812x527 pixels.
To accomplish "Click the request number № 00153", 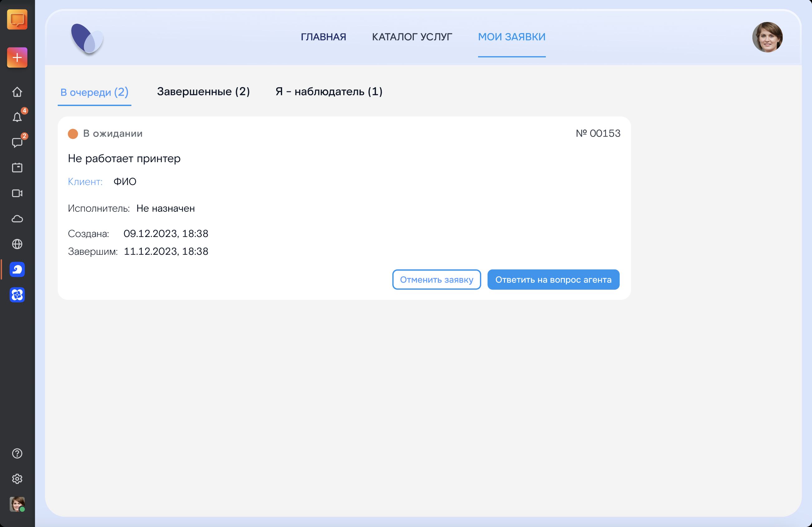I will (x=598, y=133).
